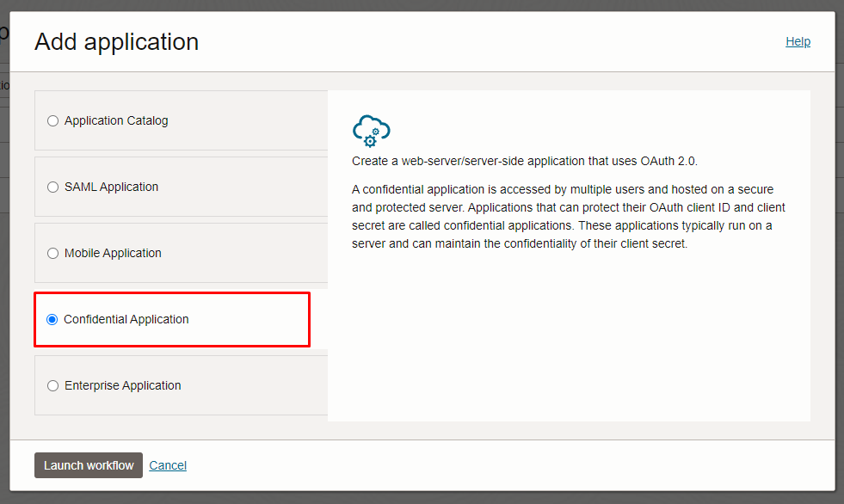Screen dimensions: 844x504
Task: Click the Mobile Application label text
Action: tap(113, 253)
